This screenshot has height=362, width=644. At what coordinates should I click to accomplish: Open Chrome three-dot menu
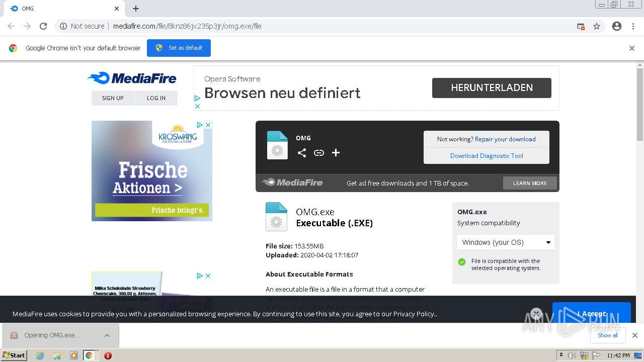click(x=633, y=26)
